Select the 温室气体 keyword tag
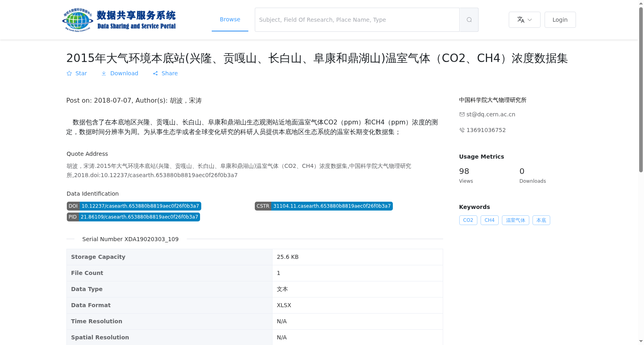 click(x=516, y=220)
